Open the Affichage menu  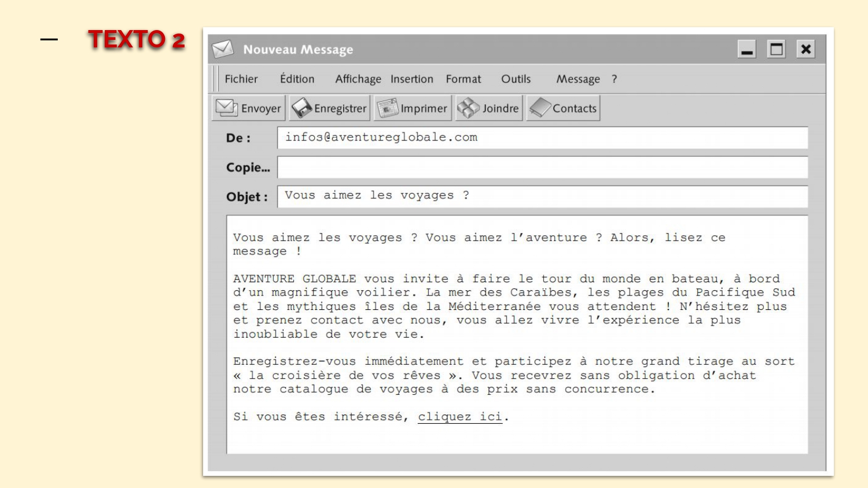(x=358, y=79)
